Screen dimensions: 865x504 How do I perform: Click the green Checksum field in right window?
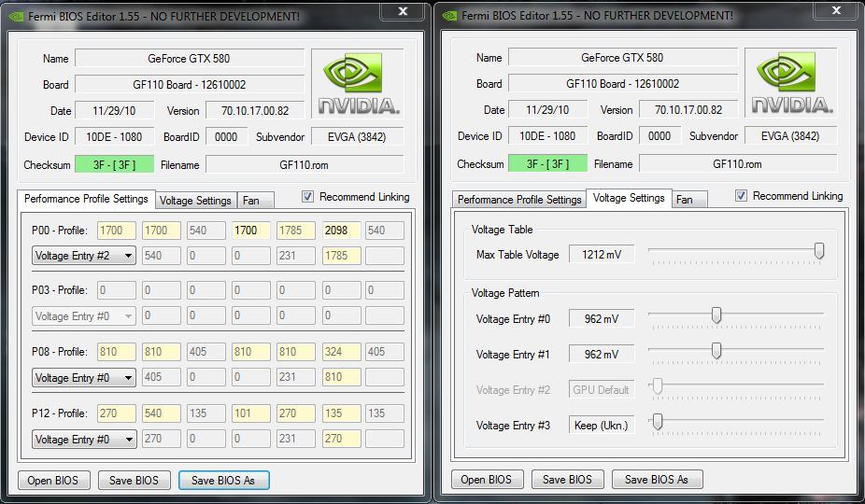tap(547, 163)
